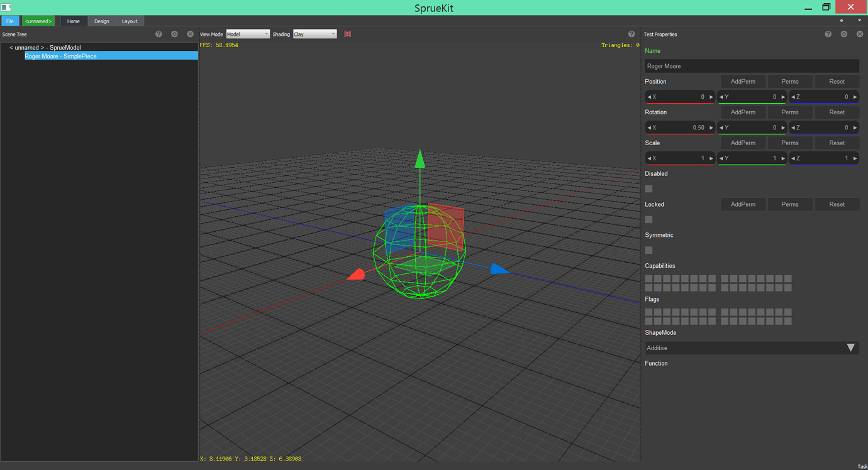Switch to the Design tab
Viewport: 868px width, 470px height.
pos(102,21)
